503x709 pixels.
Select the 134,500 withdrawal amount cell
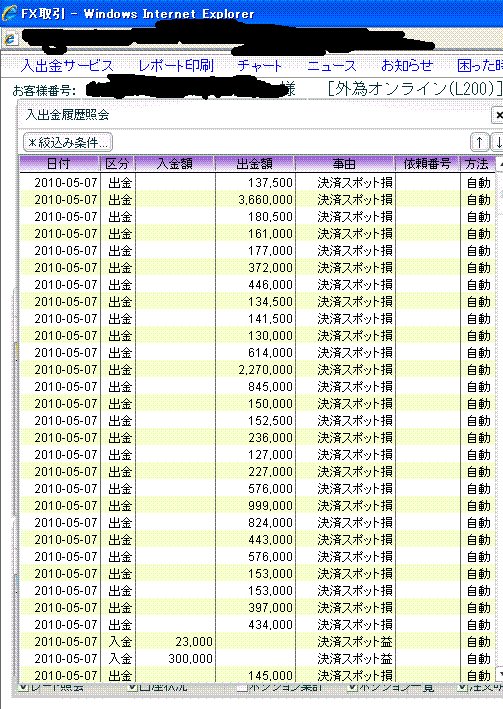coord(255,302)
